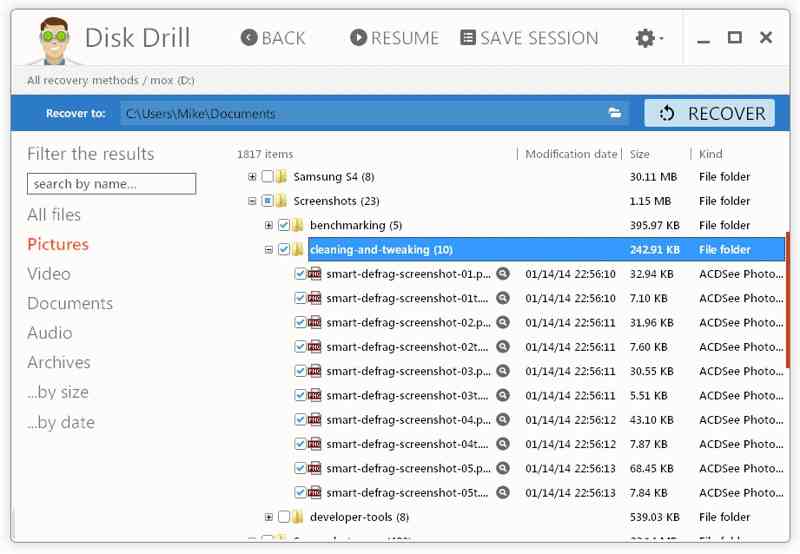The image size is (800, 554).
Task: Click the RECOVER button
Action: 710,113
